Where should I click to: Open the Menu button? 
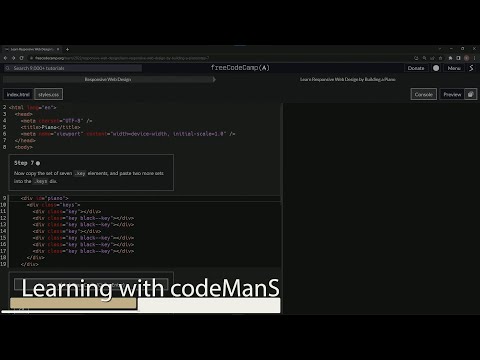point(454,68)
